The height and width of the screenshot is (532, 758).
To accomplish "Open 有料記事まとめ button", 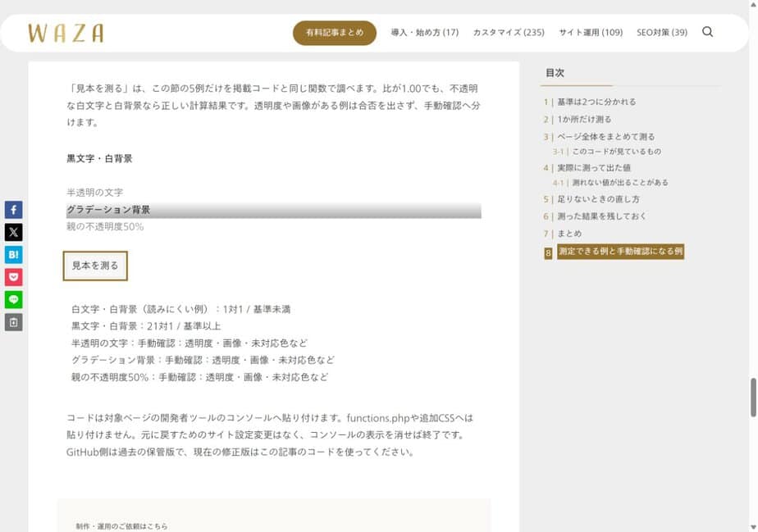I will (x=335, y=33).
